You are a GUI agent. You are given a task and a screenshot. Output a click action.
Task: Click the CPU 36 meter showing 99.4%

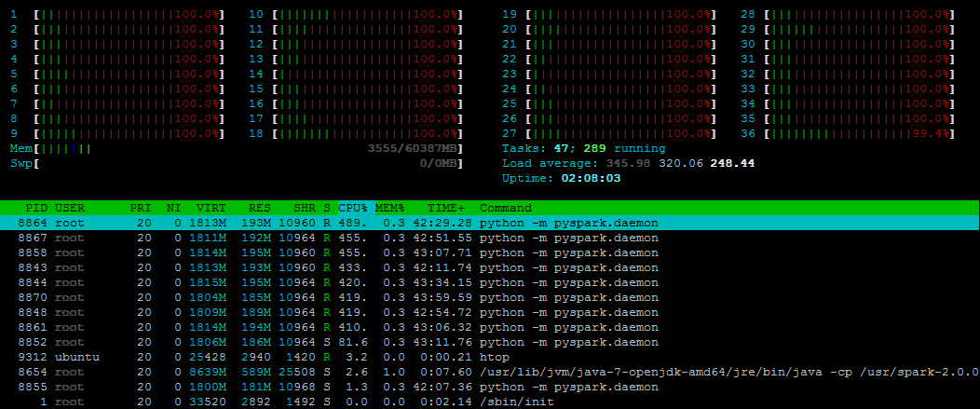pos(848,133)
